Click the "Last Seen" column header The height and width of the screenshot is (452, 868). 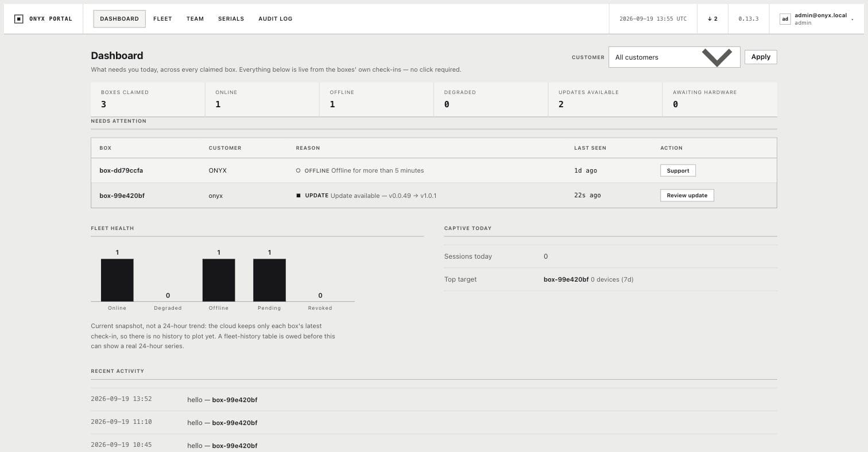coord(590,148)
